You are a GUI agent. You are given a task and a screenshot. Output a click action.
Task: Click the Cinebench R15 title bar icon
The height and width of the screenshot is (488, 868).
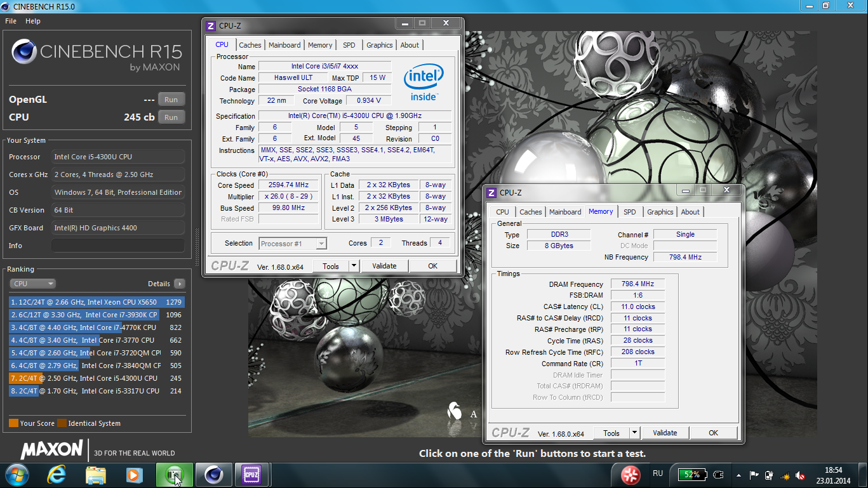pyautogui.click(x=6, y=6)
